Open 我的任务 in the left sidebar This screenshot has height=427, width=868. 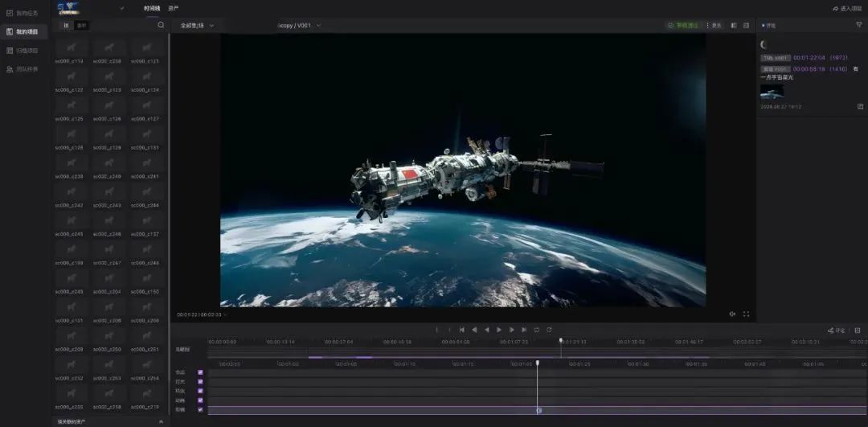pyautogui.click(x=23, y=13)
